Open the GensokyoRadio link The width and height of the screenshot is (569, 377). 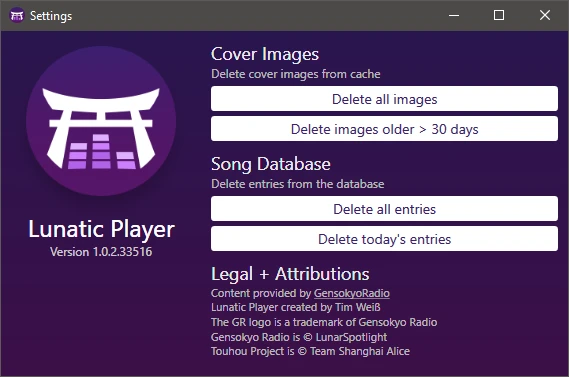tap(352, 293)
